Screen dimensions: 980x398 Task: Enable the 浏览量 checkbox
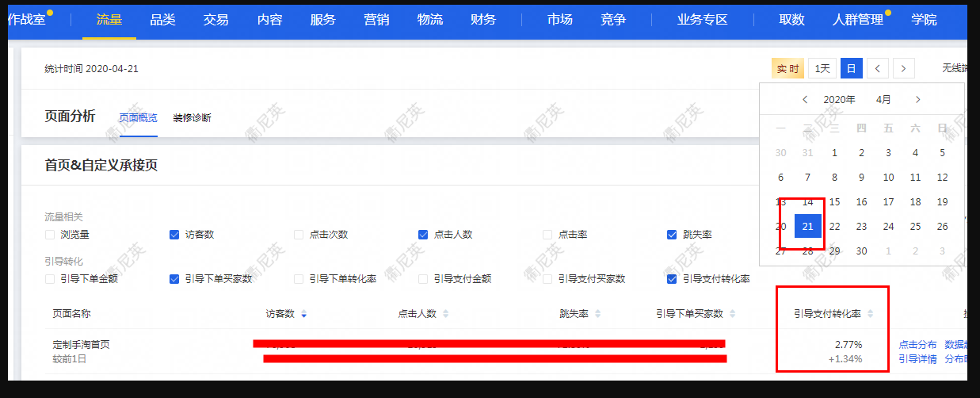50,235
